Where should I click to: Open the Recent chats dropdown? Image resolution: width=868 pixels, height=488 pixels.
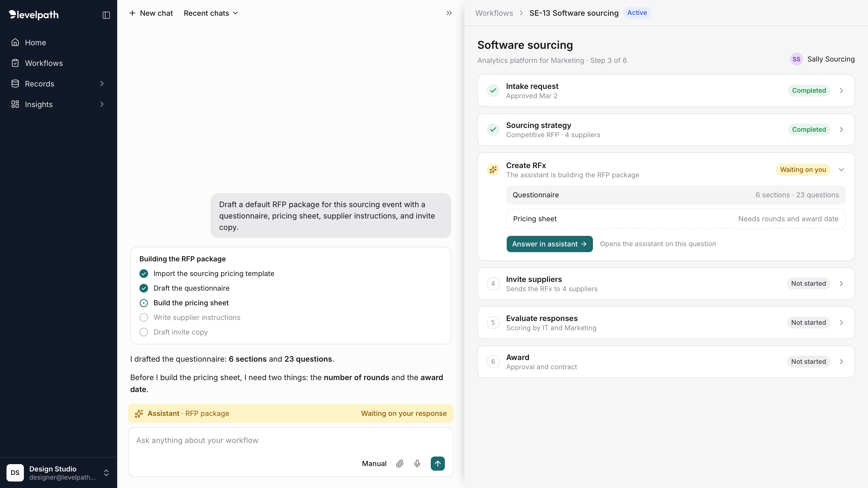tap(211, 13)
